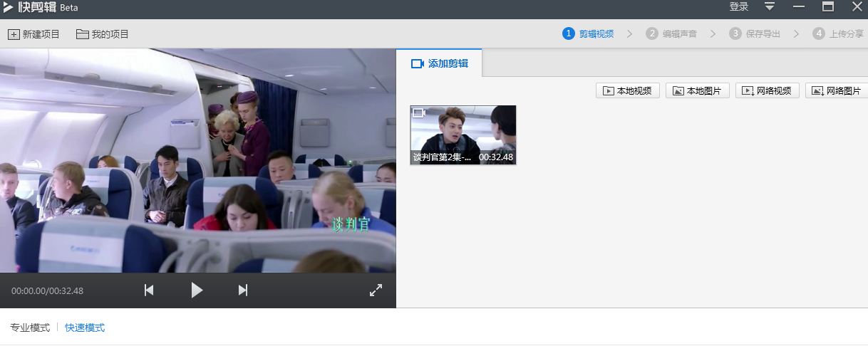The height and width of the screenshot is (346, 868).
Task: Play the preview video
Action: pyautogui.click(x=197, y=290)
